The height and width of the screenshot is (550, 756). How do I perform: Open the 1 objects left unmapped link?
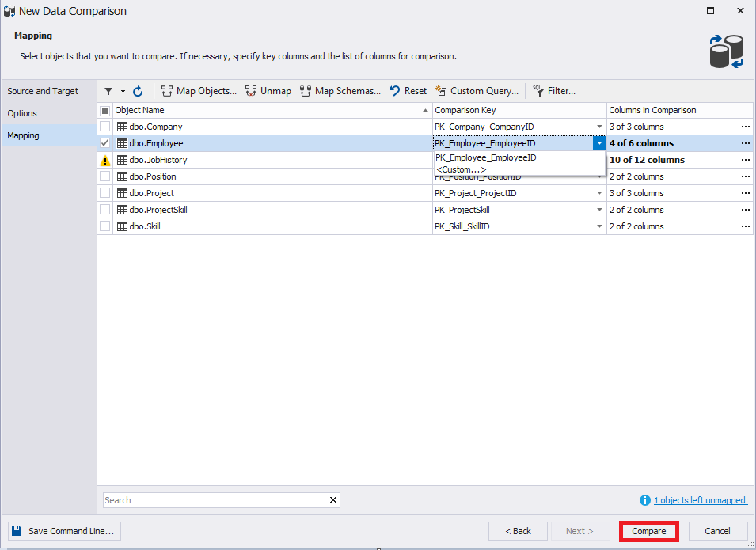click(700, 500)
